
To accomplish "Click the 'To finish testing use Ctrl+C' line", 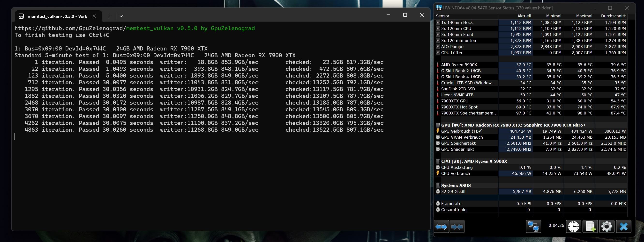I will pos(62,35).
